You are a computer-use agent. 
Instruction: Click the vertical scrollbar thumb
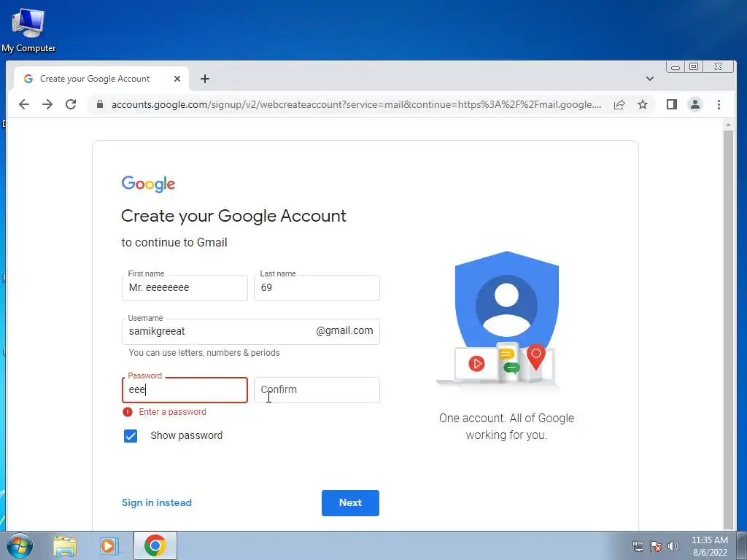(x=728, y=329)
